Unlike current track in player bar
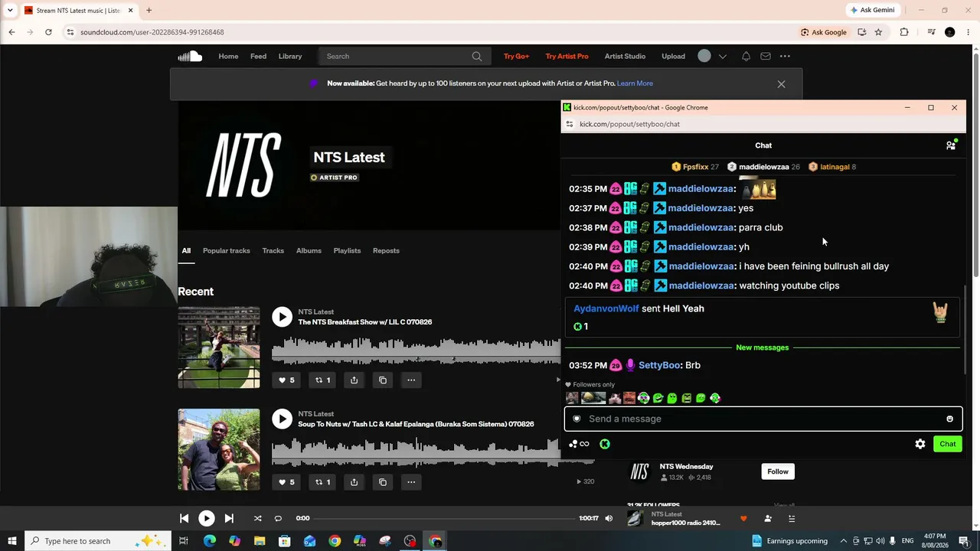 tap(743, 518)
